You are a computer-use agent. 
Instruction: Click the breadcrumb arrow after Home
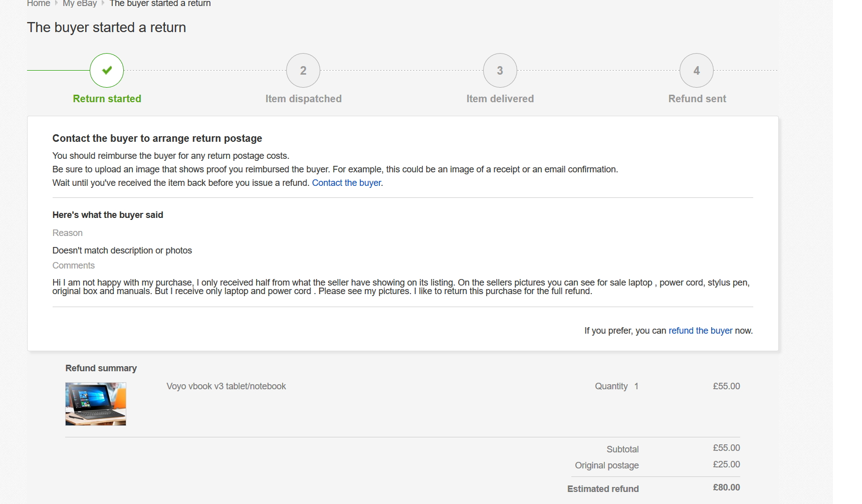[57, 3]
